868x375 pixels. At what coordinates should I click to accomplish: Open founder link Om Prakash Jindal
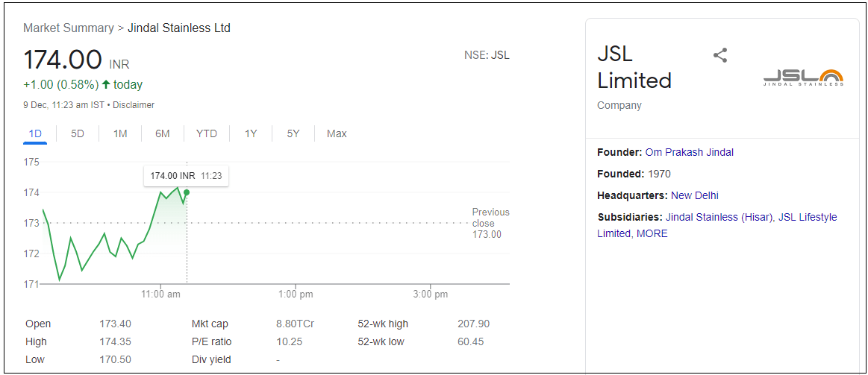(689, 152)
